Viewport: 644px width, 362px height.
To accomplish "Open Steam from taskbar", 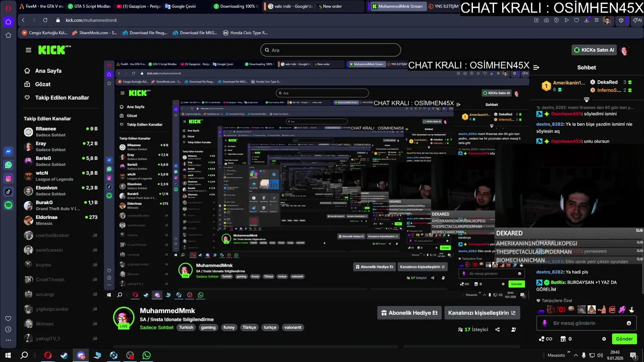I will pos(64,355).
